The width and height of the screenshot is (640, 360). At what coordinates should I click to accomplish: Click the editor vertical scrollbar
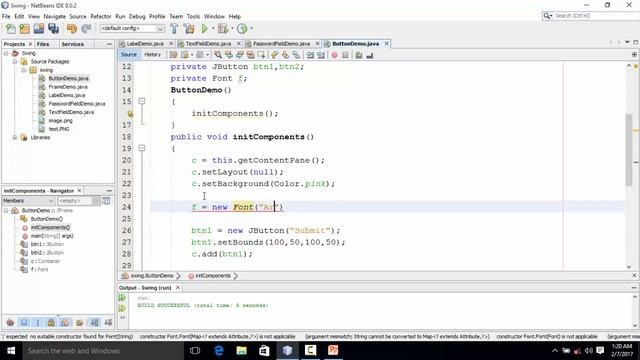tap(629, 149)
